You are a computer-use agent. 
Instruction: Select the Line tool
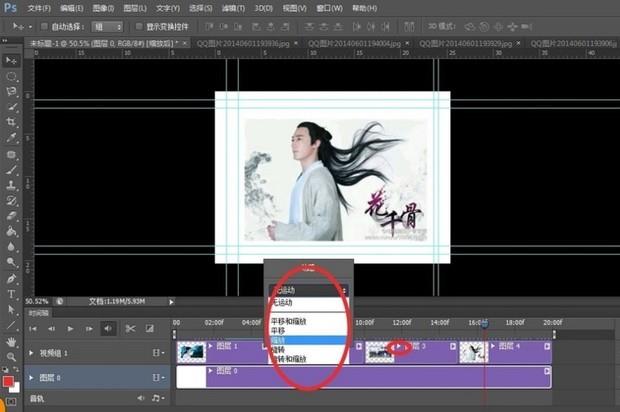coord(11,325)
